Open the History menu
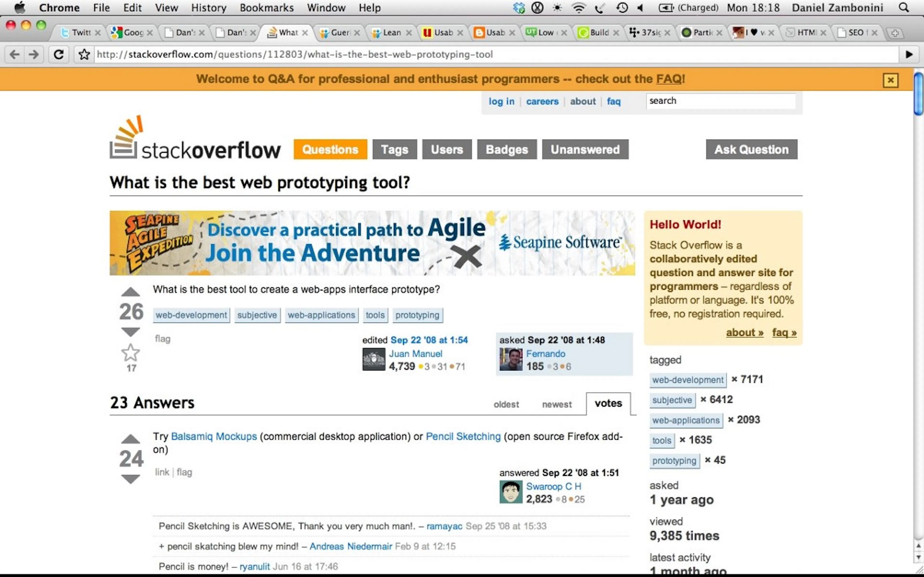The height and width of the screenshot is (577, 924). 208,8
